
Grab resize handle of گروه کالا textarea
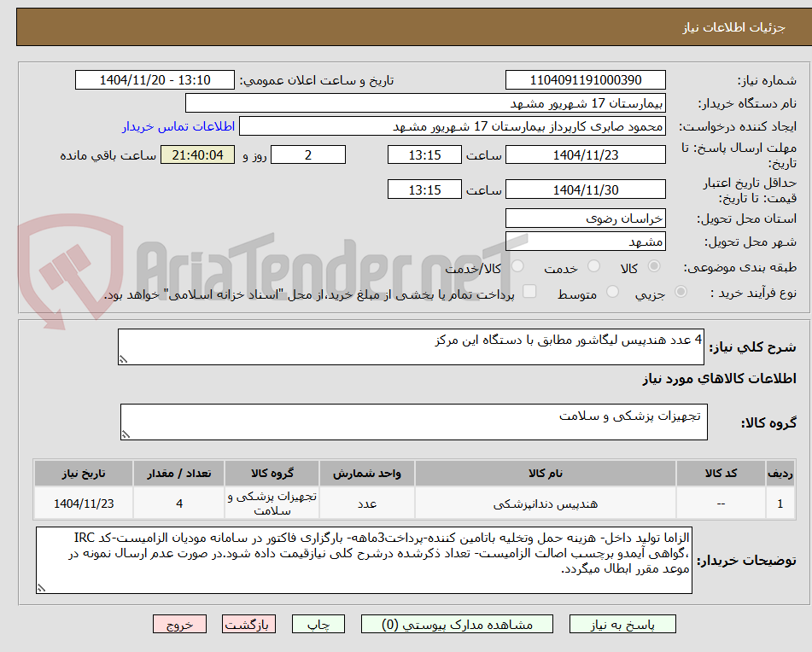[x=126, y=434]
